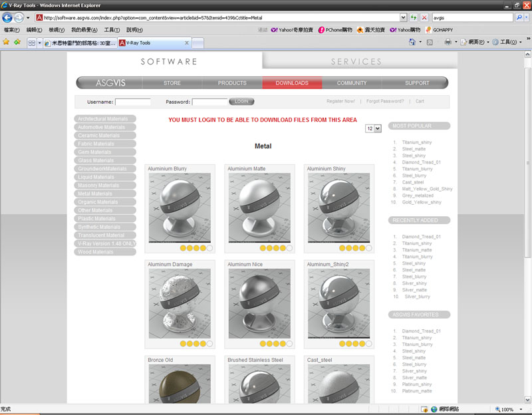
Task: Click the Internet zone globe icon
Action: tap(434, 409)
